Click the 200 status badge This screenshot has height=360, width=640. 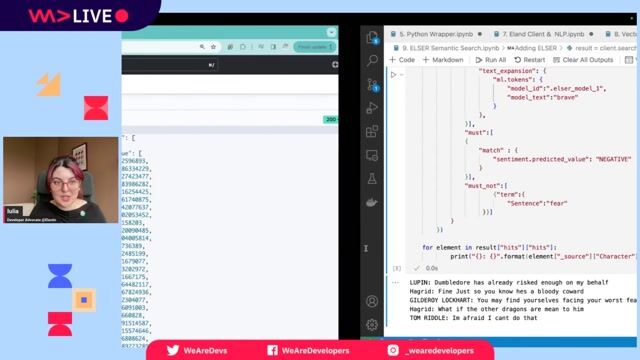pos(331,120)
